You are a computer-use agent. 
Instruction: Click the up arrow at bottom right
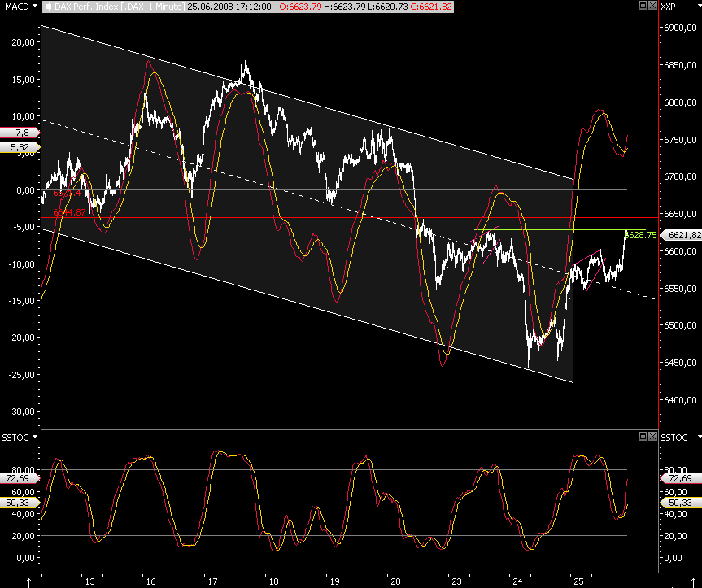click(x=694, y=582)
